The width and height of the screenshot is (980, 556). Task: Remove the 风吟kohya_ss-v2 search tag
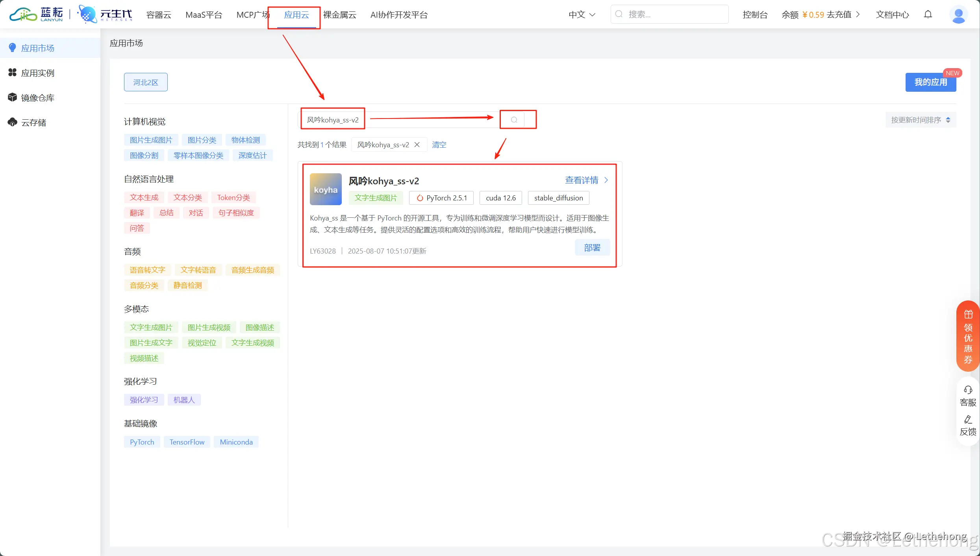pos(417,145)
